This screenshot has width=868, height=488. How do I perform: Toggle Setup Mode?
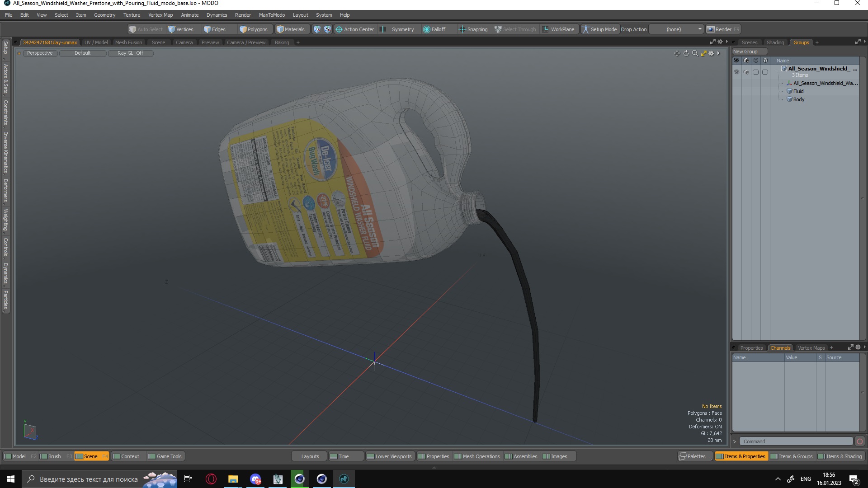599,29
